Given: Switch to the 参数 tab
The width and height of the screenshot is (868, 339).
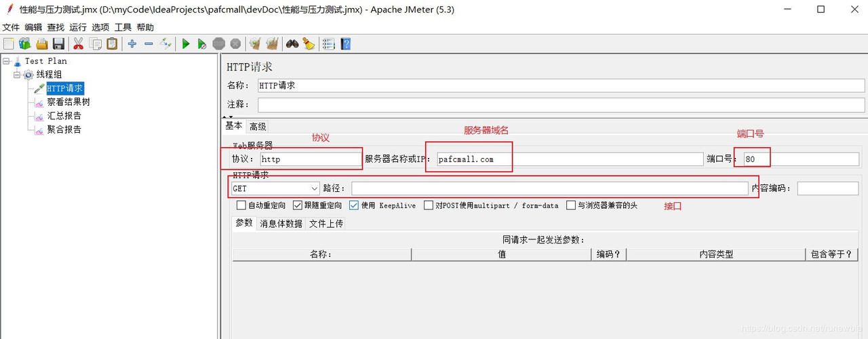Looking at the screenshot, I should click(244, 223).
